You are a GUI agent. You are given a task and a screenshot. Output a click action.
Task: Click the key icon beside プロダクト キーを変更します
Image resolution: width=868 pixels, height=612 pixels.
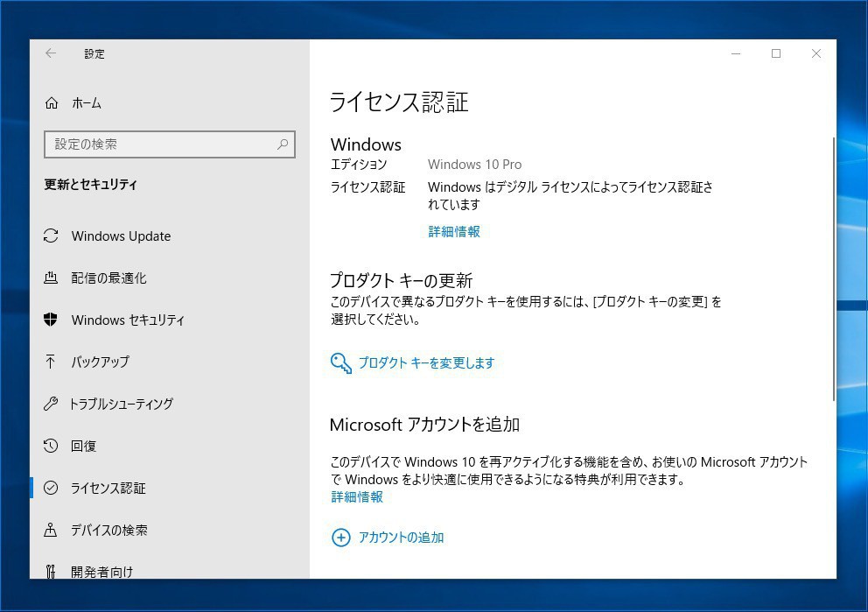[341, 363]
